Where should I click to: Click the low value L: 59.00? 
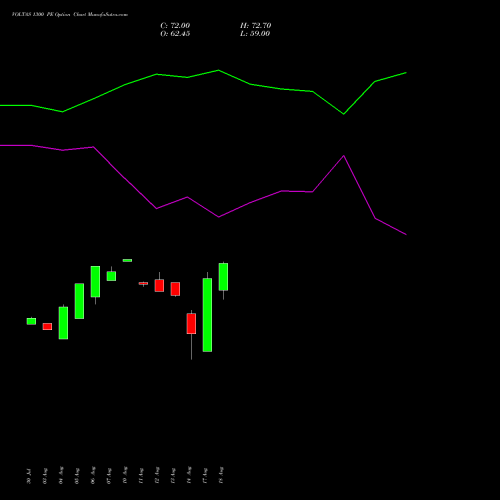coord(255,34)
